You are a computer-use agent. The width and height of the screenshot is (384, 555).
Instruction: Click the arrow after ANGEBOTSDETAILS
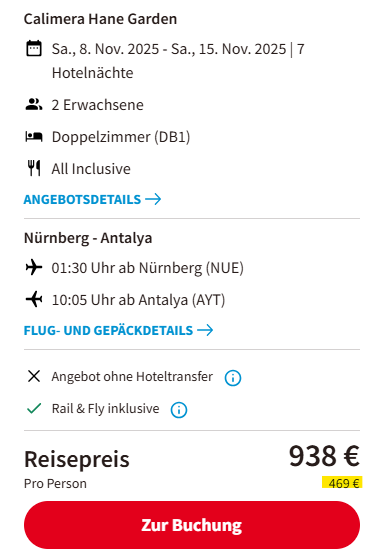[x=153, y=199]
